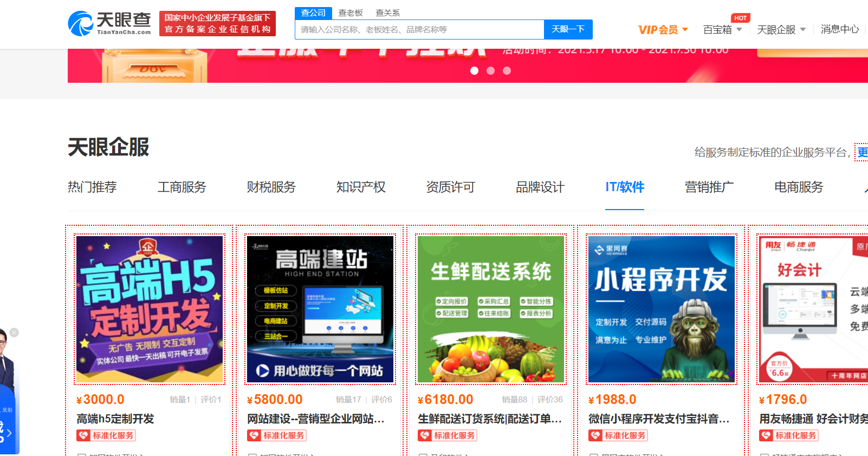
Task: Open the 微信小程序开发支付宝抖音 title link
Action: 659,419
